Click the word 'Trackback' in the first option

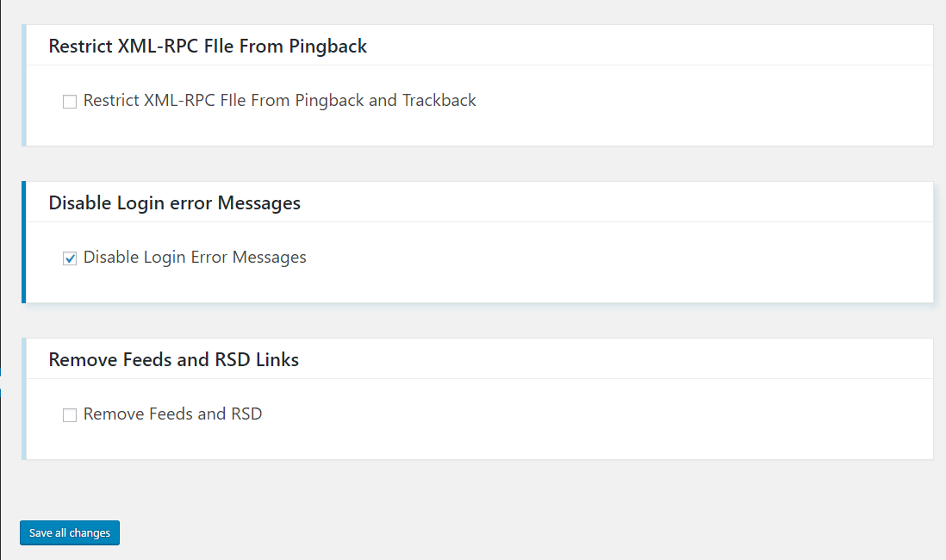(439, 100)
